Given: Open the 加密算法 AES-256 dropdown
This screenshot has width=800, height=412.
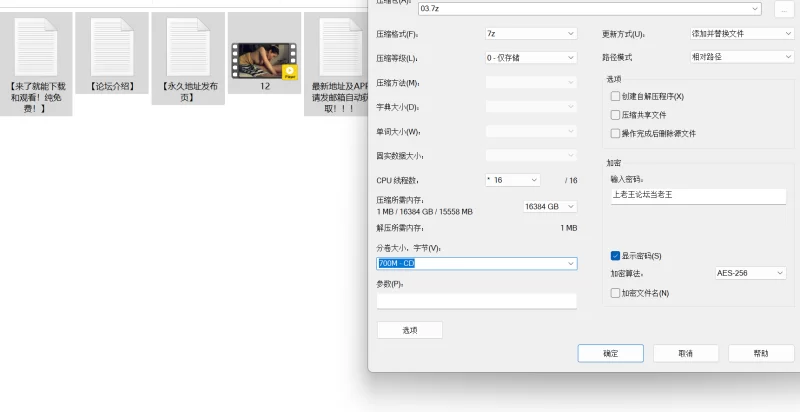Looking at the screenshot, I should pos(750,273).
